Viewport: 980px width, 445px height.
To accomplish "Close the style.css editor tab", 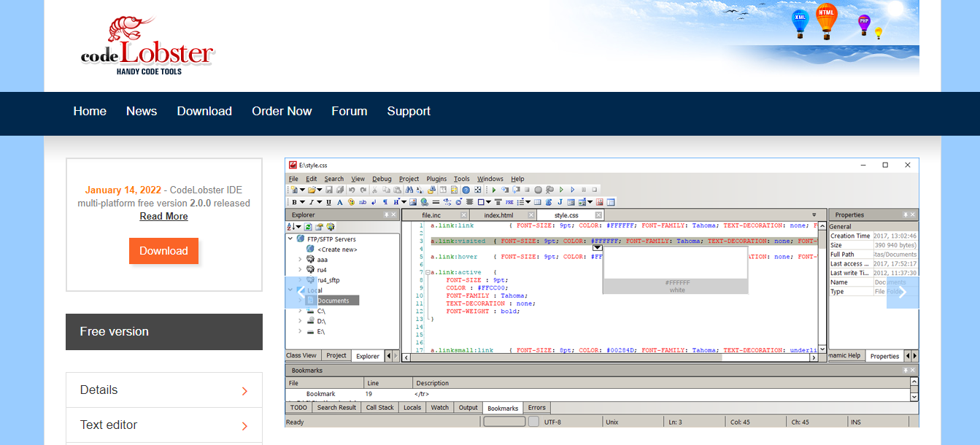I will tap(598, 215).
